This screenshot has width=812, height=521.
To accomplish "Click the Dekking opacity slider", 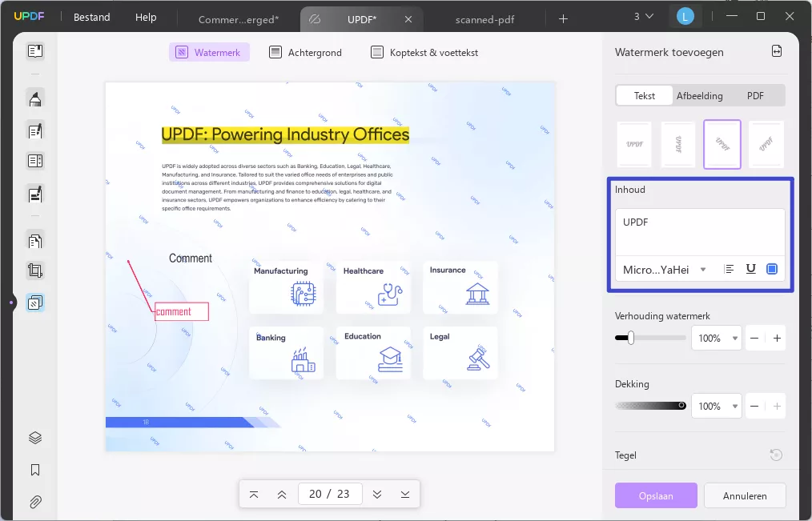I will [650, 406].
